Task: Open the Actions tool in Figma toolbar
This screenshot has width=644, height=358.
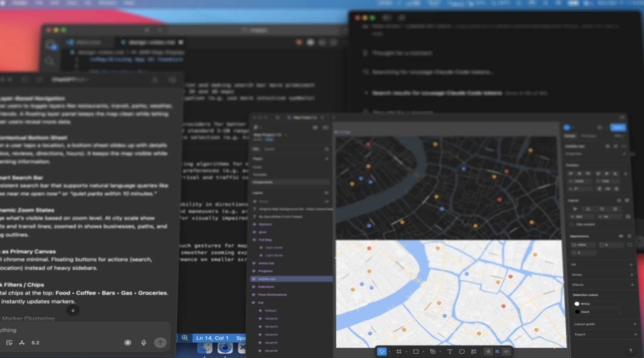Action: (474, 352)
